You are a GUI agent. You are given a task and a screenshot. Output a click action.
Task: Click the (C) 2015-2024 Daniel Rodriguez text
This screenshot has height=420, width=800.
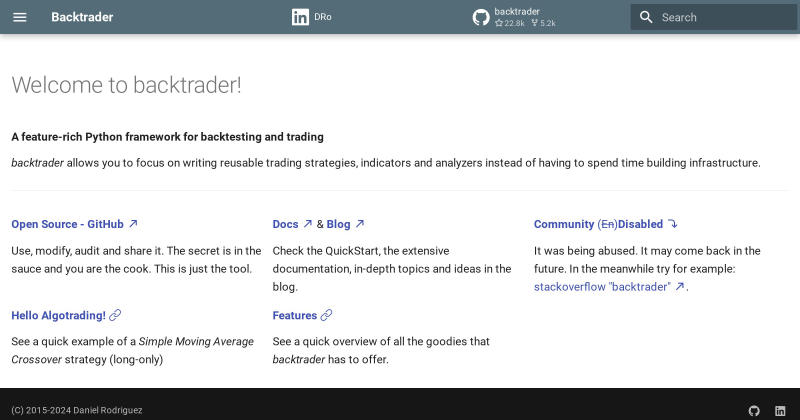[x=77, y=410]
